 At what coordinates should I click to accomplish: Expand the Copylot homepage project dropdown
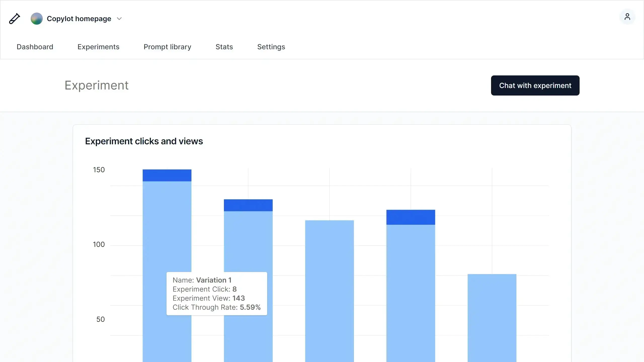(x=119, y=18)
